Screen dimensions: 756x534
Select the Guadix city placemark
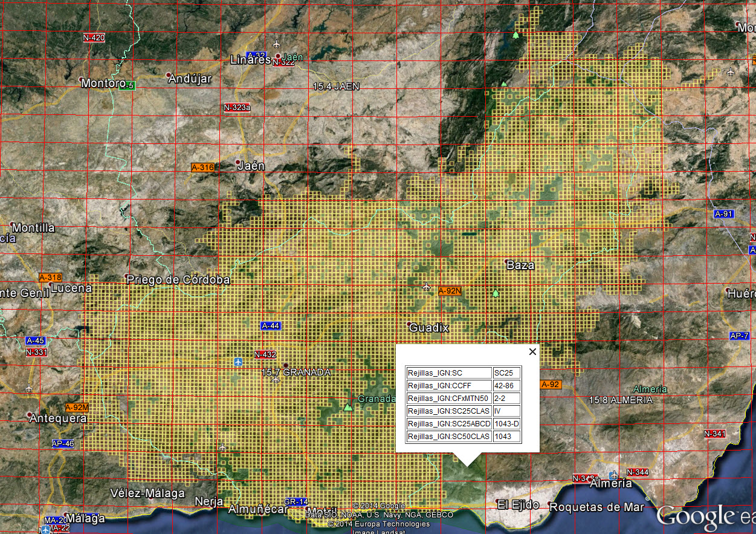click(428, 327)
